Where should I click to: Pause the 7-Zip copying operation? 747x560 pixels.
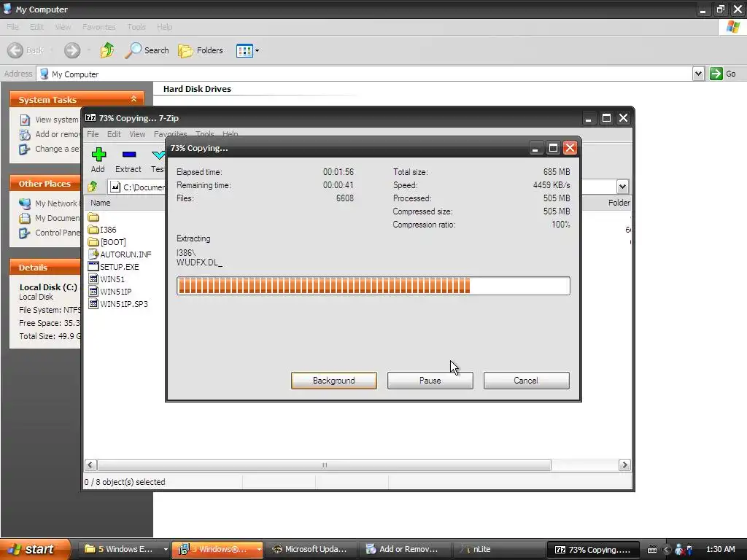pyautogui.click(x=430, y=381)
